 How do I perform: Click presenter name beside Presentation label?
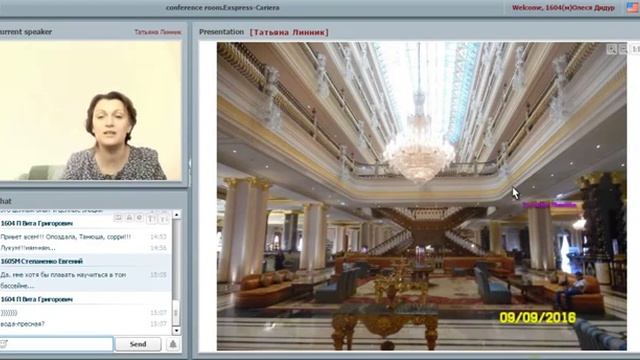click(289, 32)
